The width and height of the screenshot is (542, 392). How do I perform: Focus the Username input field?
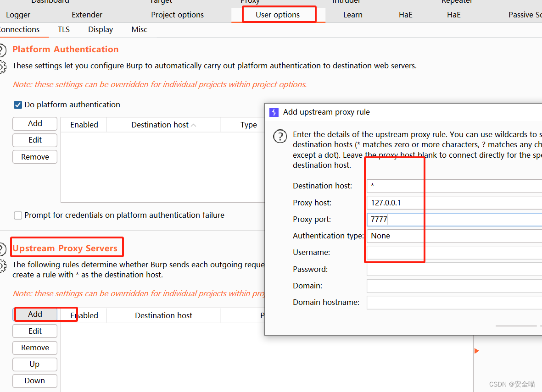coord(454,253)
